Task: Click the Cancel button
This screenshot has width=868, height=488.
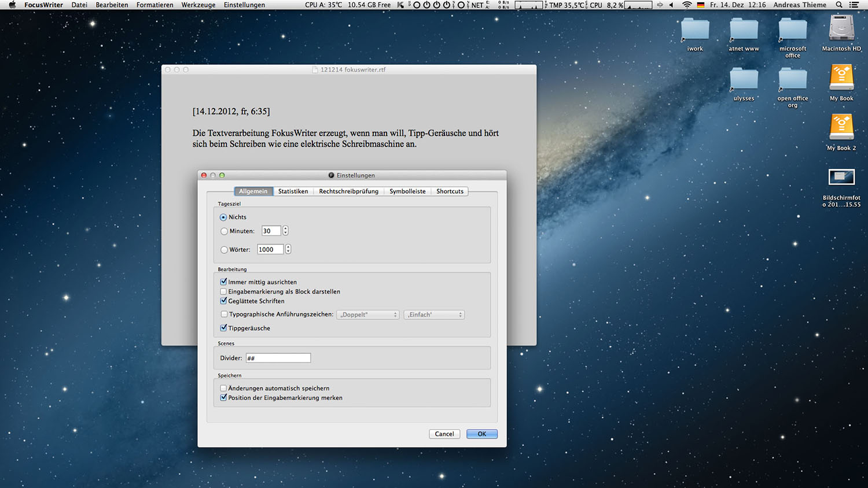Action: point(444,434)
